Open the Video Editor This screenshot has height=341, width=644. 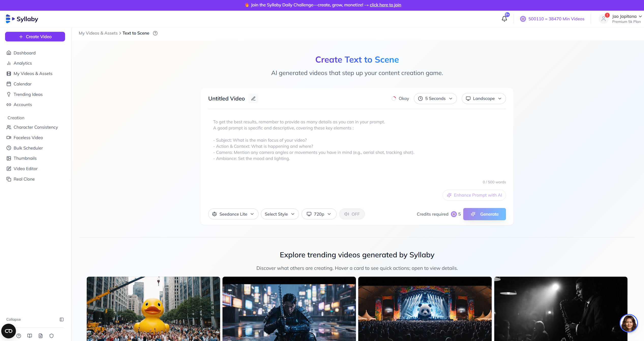coord(25,169)
